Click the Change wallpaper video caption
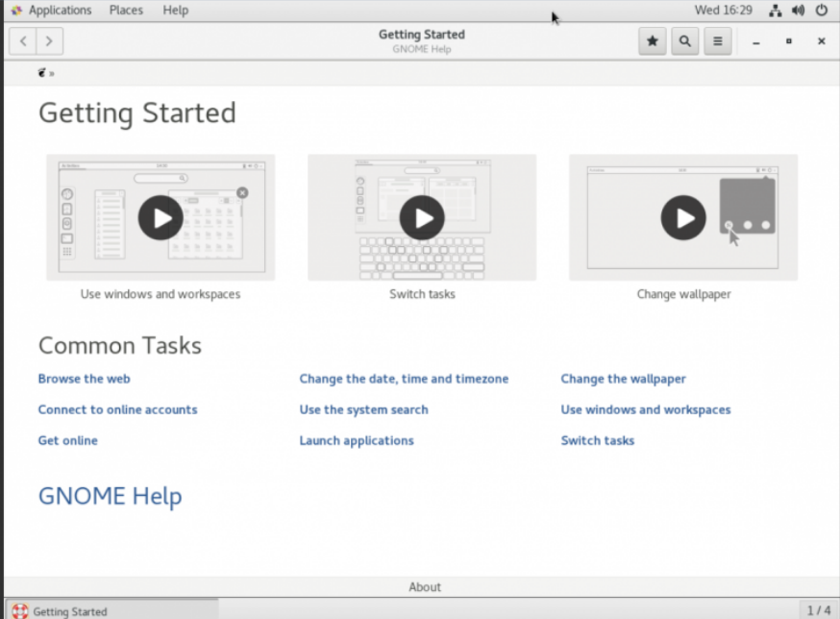The image size is (840, 619). coord(683,294)
